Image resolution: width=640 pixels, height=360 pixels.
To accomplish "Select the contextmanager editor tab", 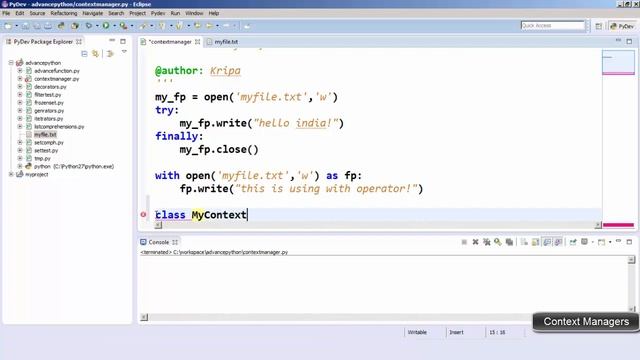I will tap(169, 42).
